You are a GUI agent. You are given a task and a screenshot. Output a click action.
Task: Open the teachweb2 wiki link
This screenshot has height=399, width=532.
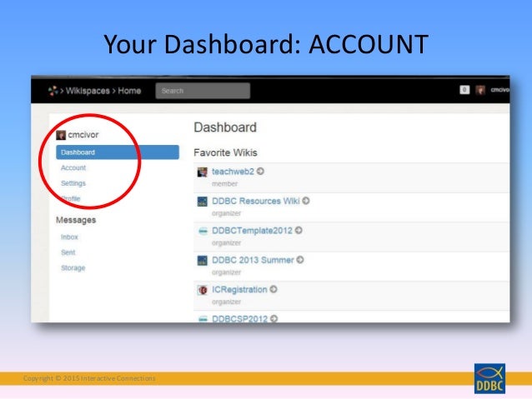(x=233, y=172)
